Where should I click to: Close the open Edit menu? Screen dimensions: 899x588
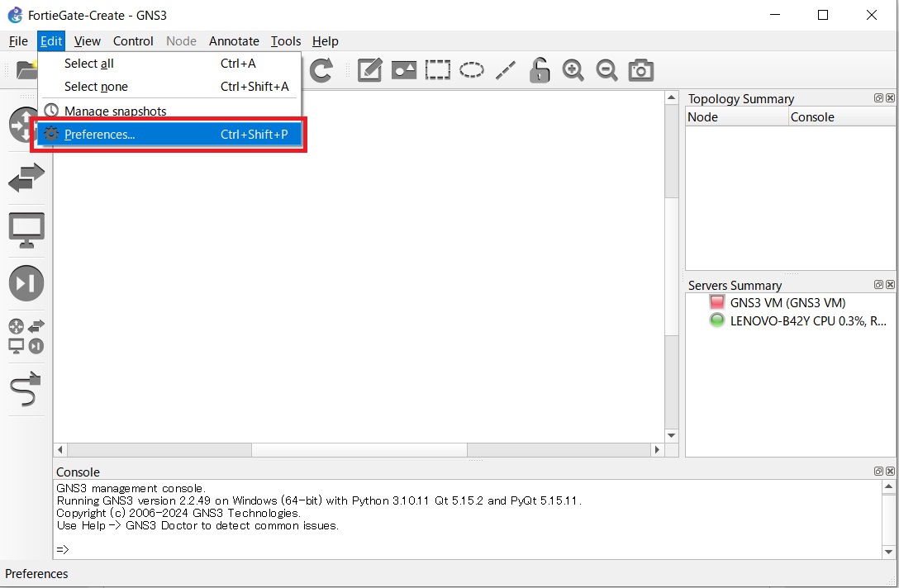coord(51,41)
